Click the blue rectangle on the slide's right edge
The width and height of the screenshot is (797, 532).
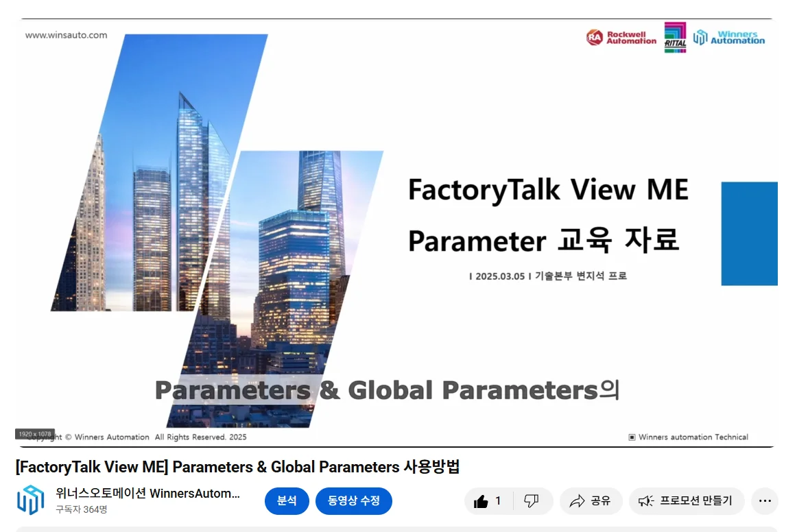coord(749,233)
